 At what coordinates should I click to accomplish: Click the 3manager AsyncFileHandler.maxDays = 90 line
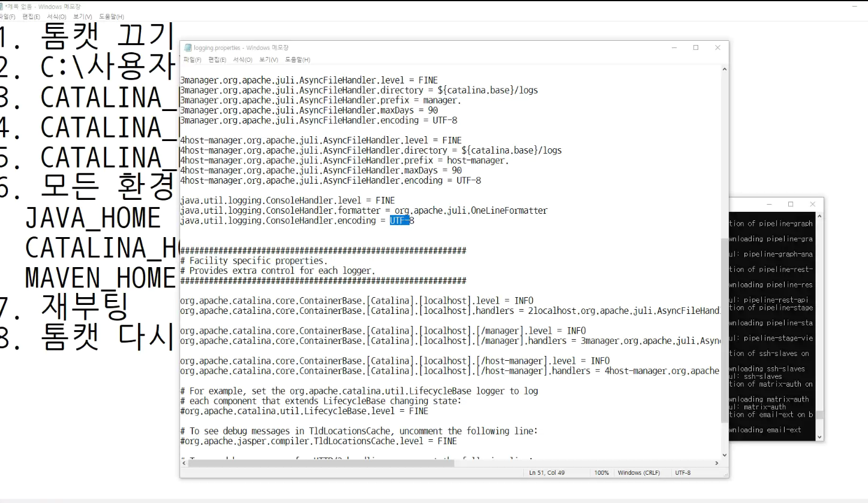coord(309,110)
